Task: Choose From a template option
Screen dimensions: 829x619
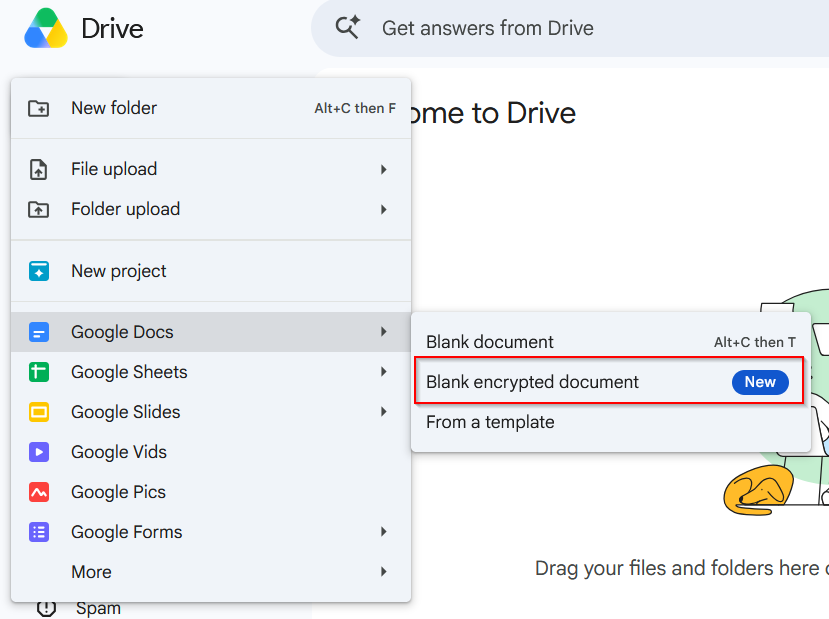Action: coord(611,422)
